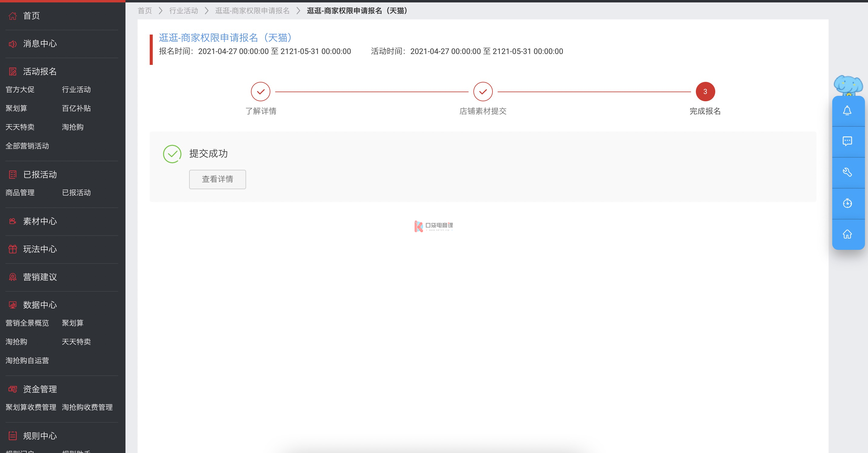The width and height of the screenshot is (868, 453).
Task: Open 天天特卖 under 活动报名
Action: click(20, 127)
